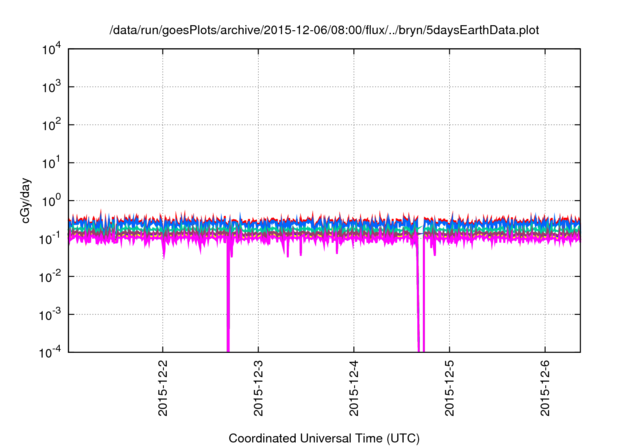The width and height of the screenshot is (640, 448).
Task: Click the magenta dropout spike before 2015-12-3
Action: pos(228,298)
